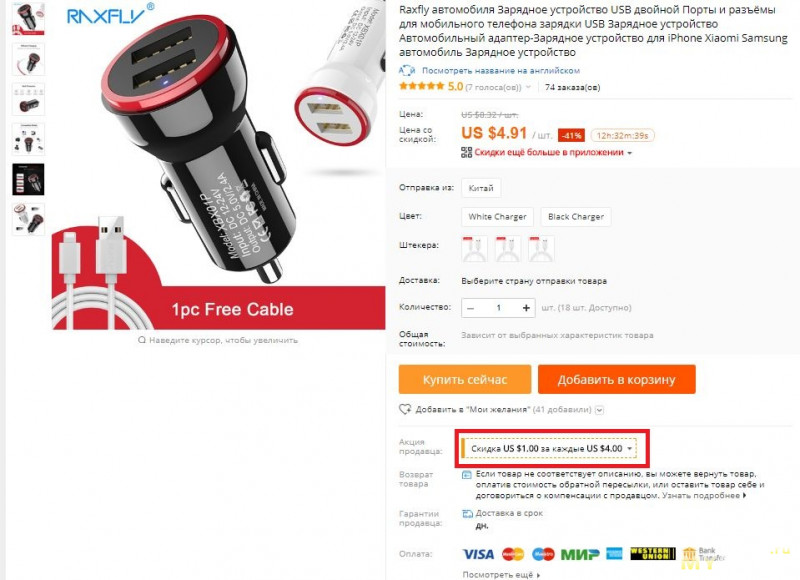Image resolution: width=800 pixels, height=580 pixels.
Task: Click the Добавить в корзину button
Action: coord(616,379)
